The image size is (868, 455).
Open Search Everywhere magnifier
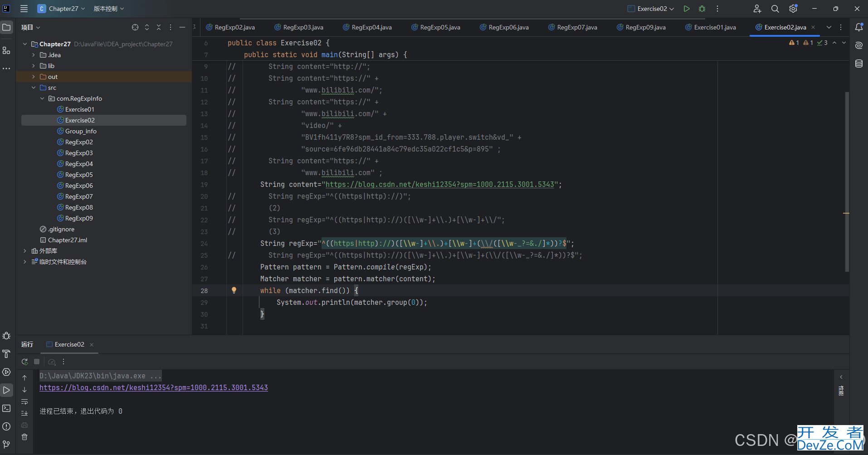pyautogui.click(x=775, y=9)
